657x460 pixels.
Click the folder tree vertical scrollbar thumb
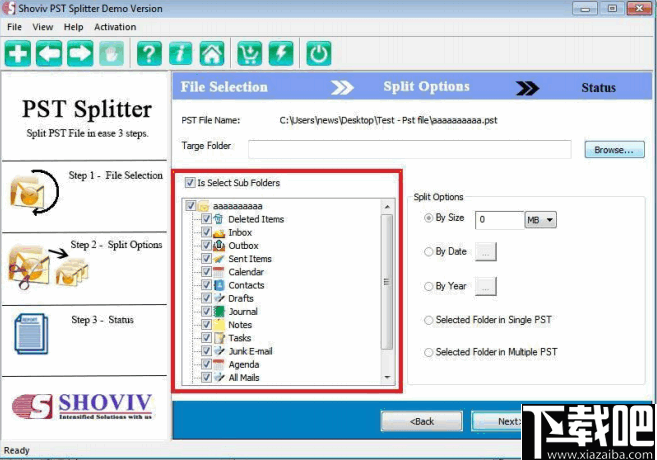[387, 282]
